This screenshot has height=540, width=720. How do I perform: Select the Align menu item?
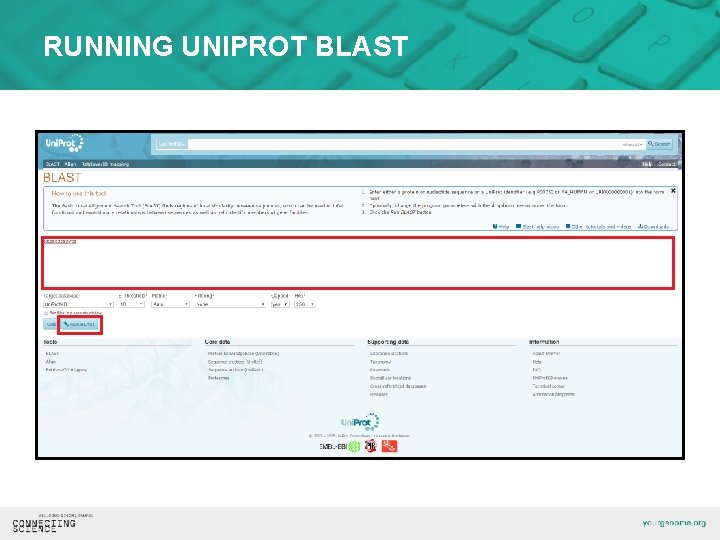[70, 164]
